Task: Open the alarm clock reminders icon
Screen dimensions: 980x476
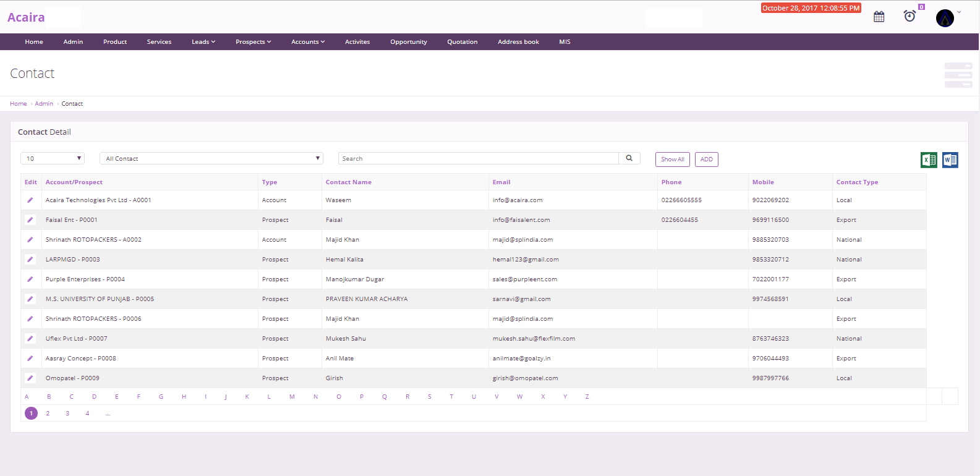Action: coord(910,16)
